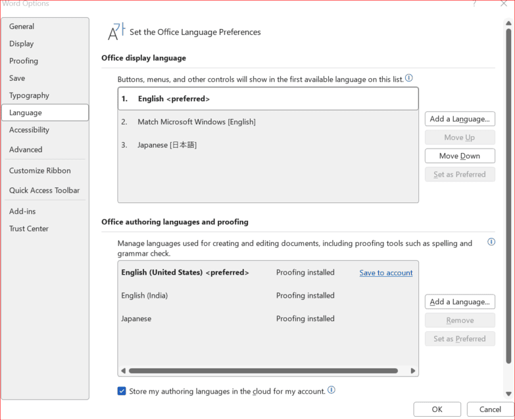This screenshot has width=515, height=420.
Task: Click Add a Language for authoring languages
Action: 460,302
